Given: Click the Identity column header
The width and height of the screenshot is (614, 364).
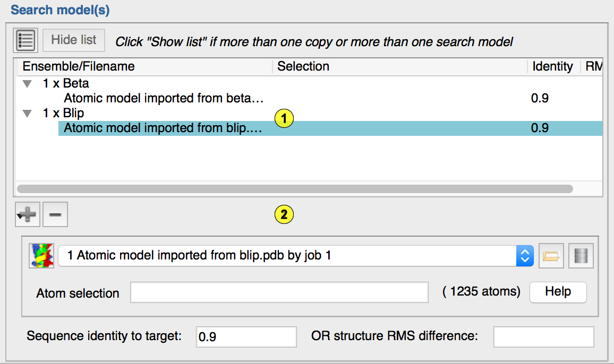Looking at the screenshot, I should tap(552, 66).
